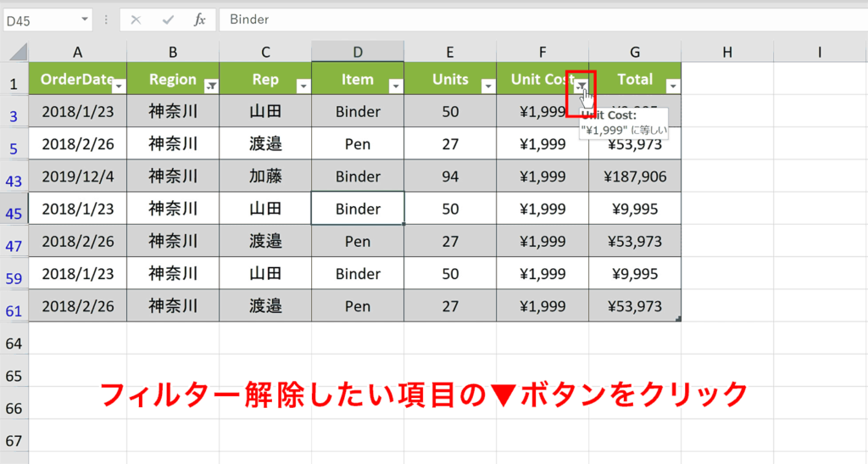Click ¥1,999 Unit Cost in row 43

tap(542, 176)
